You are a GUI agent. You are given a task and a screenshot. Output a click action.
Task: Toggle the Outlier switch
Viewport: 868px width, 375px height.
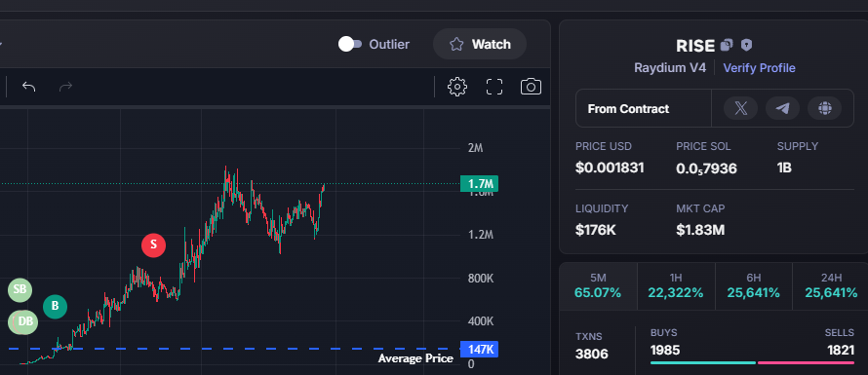(350, 44)
